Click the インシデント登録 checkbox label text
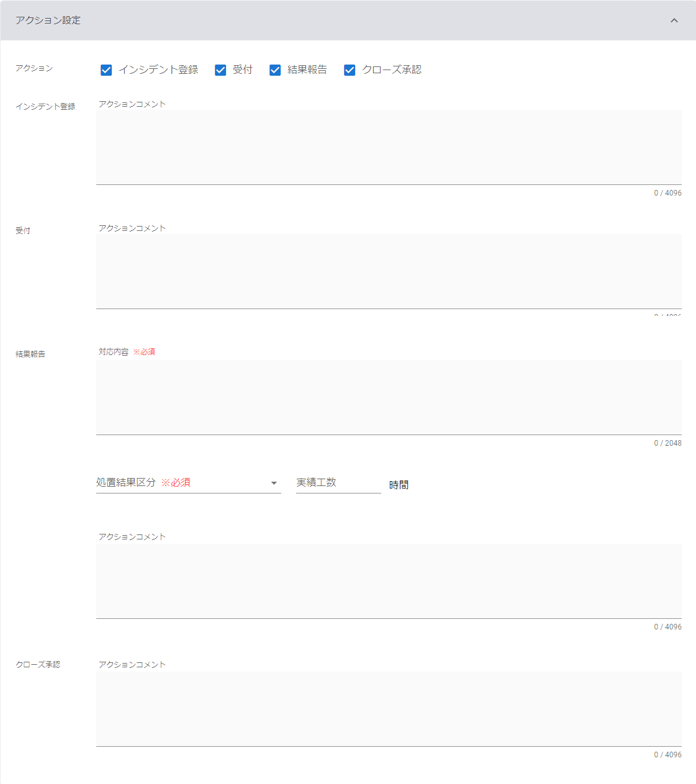Screen dimensions: 696x784 pos(158,70)
